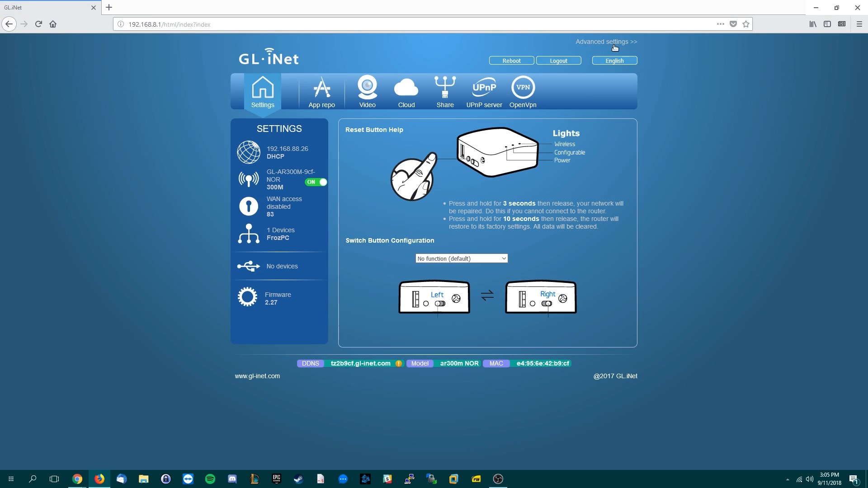The height and width of the screenshot is (488, 868).
Task: Open Advanced settings link
Action: [606, 42]
